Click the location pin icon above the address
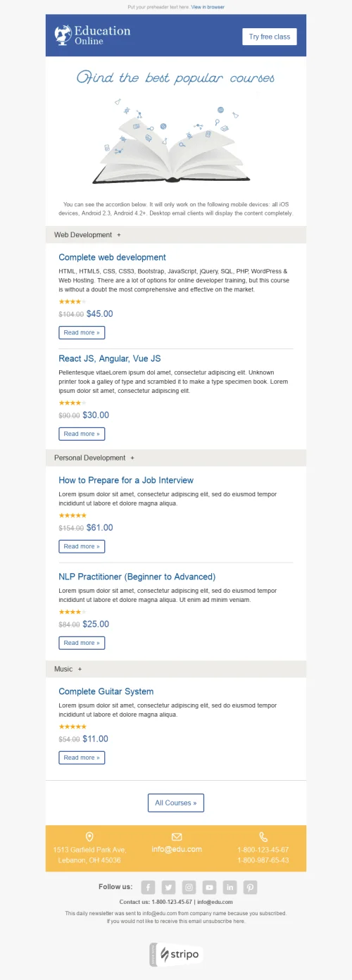The height and width of the screenshot is (980, 352). coord(89,836)
